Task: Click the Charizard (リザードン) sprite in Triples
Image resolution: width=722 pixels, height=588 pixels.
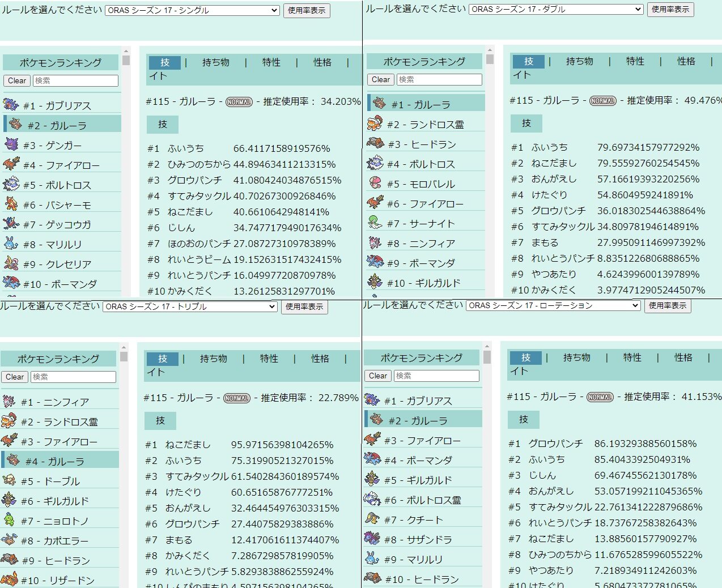Action: [x=9, y=580]
